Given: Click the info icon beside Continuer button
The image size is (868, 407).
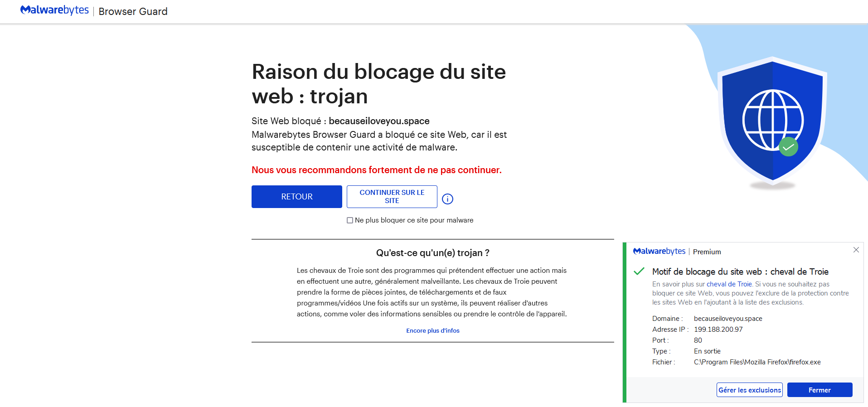Looking at the screenshot, I should point(447,199).
